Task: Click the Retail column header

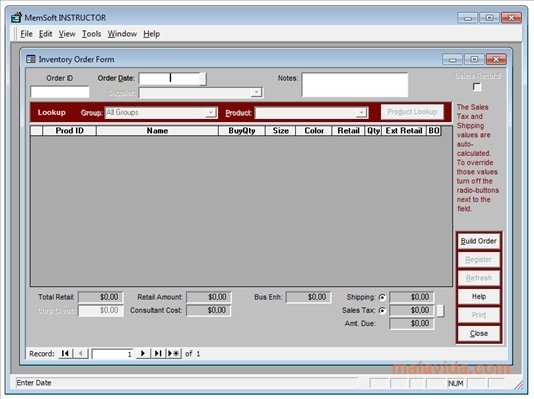Action: tap(348, 131)
